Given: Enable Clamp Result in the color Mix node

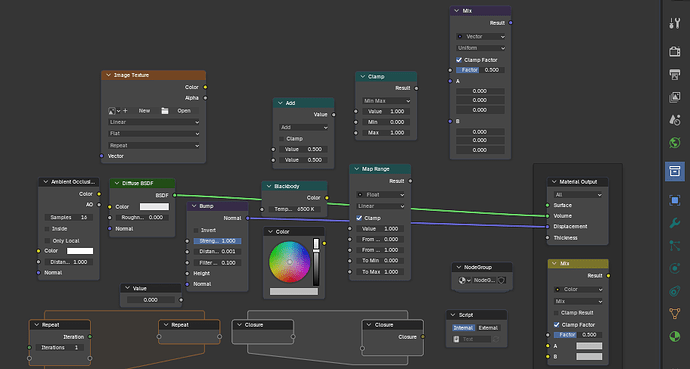Looking at the screenshot, I should (556, 313).
